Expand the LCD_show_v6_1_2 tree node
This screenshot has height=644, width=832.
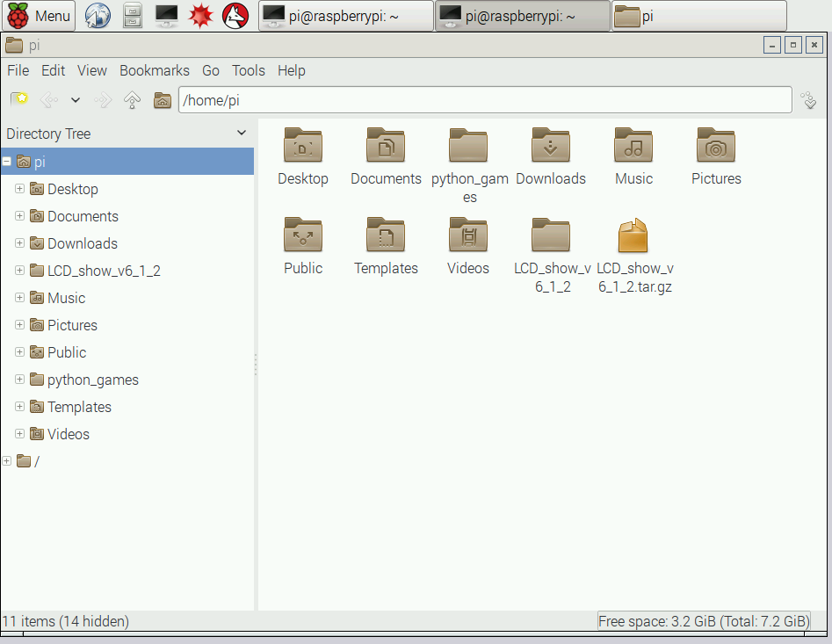(19, 270)
